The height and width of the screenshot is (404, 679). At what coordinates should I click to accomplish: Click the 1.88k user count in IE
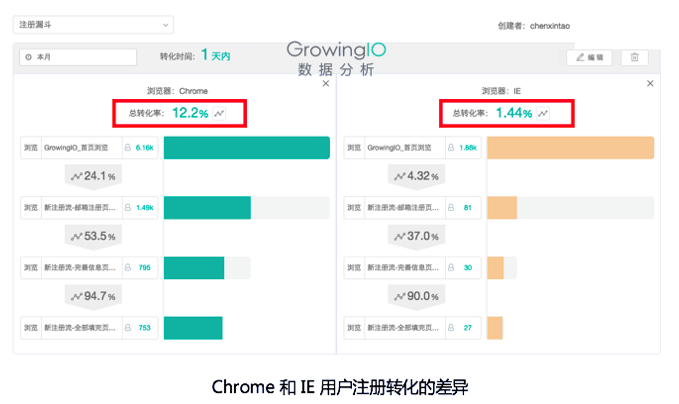tap(468, 148)
